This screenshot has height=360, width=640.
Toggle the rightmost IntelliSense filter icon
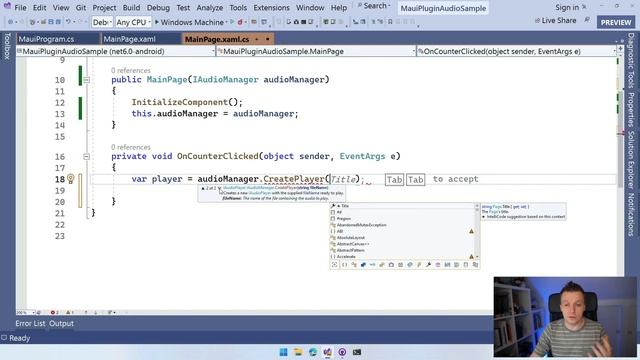point(475,265)
